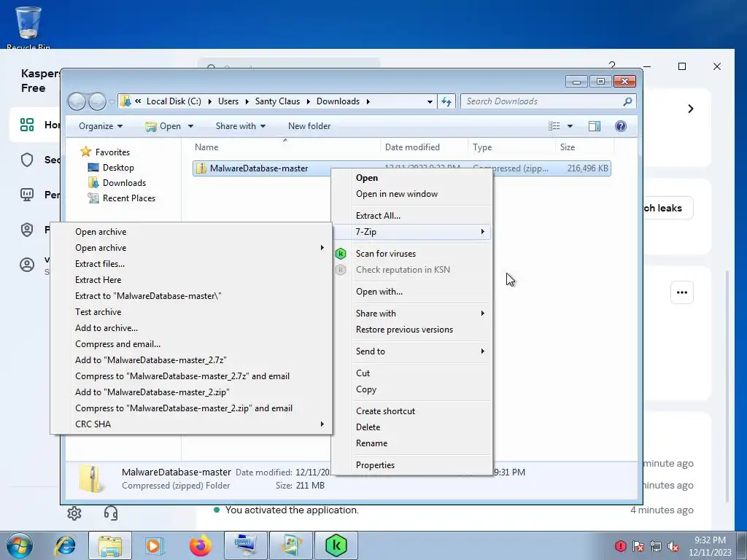The height and width of the screenshot is (560, 747).
Task: Open Kaspersky settings gear icon
Action: [74, 513]
